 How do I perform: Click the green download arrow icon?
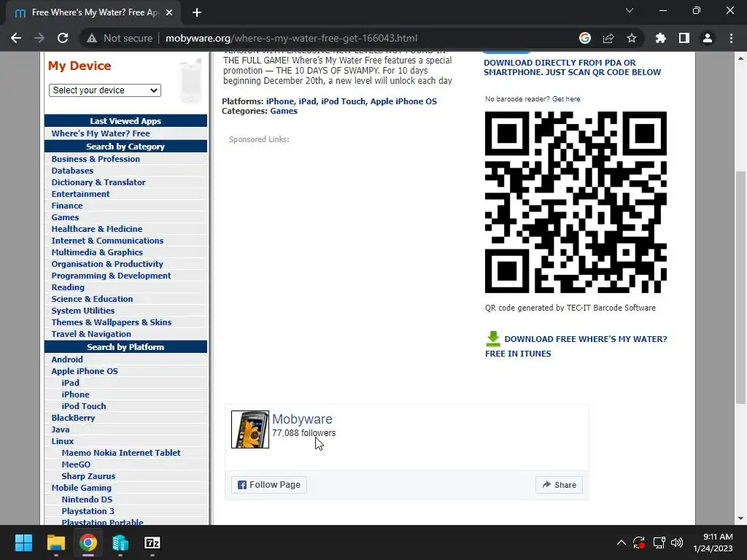[493, 339]
